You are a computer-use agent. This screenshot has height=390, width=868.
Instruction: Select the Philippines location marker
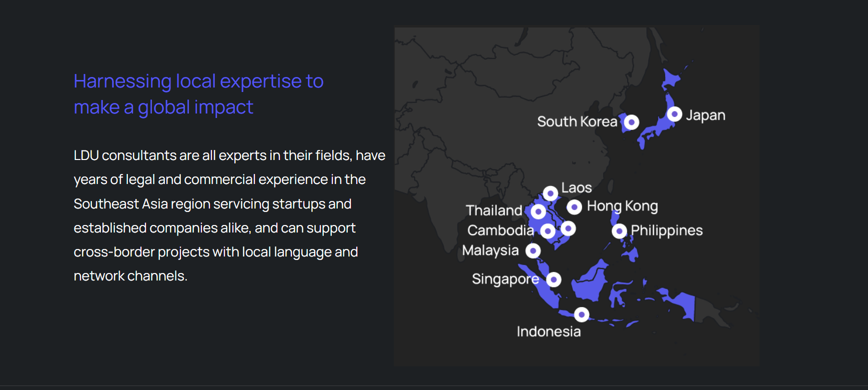click(x=619, y=231)
